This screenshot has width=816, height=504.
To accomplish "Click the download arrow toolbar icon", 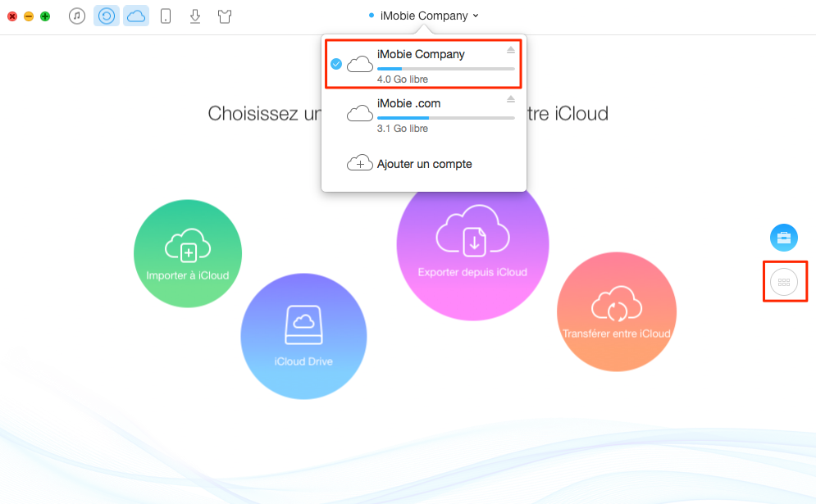I will coord(195,16).
